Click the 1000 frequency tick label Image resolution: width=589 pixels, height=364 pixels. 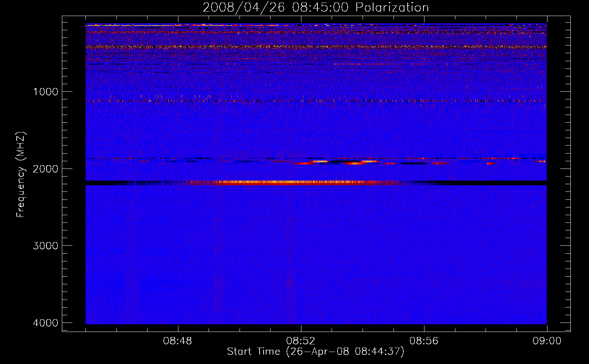coord(46,92)
